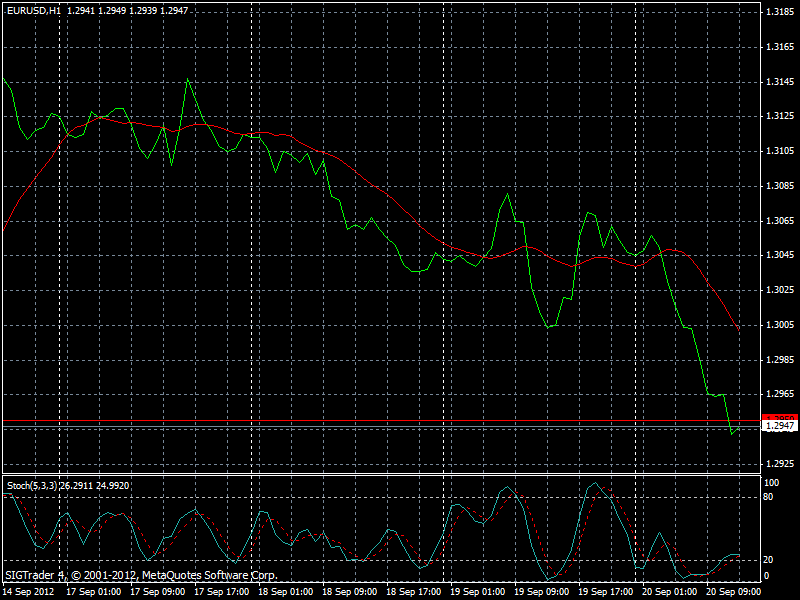Viewport: 800px width, 600px height.
Task: Click the 20 Sep 09:00 time axis label
Action: pos(734,592)
